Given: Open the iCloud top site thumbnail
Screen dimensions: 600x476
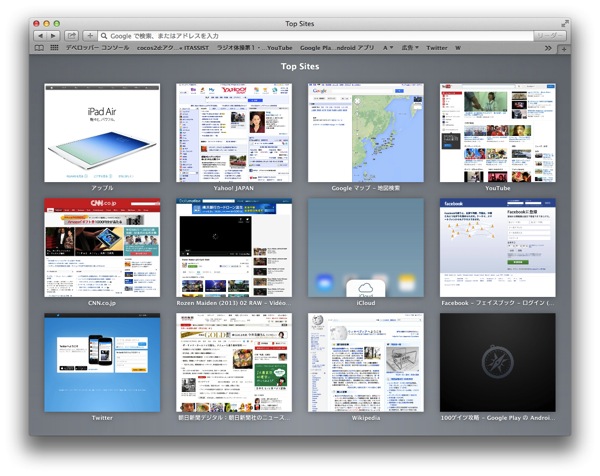Looking at the screenshot, I should [366, 248].
